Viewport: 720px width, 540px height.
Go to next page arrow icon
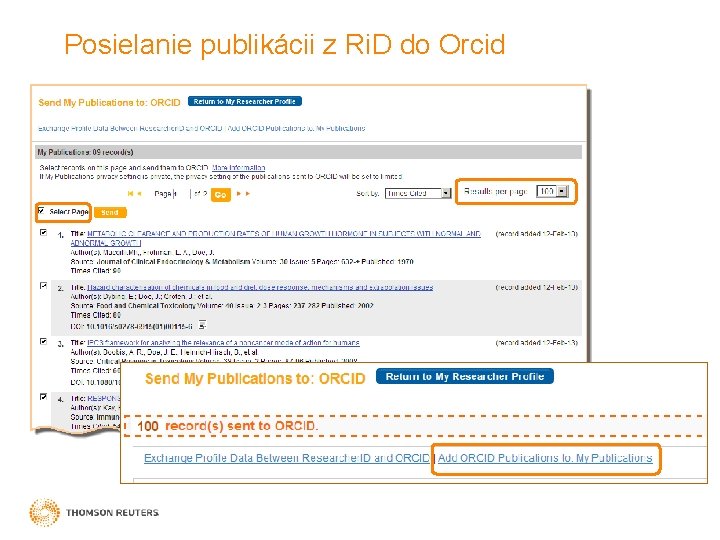click(x=239, y=194)
